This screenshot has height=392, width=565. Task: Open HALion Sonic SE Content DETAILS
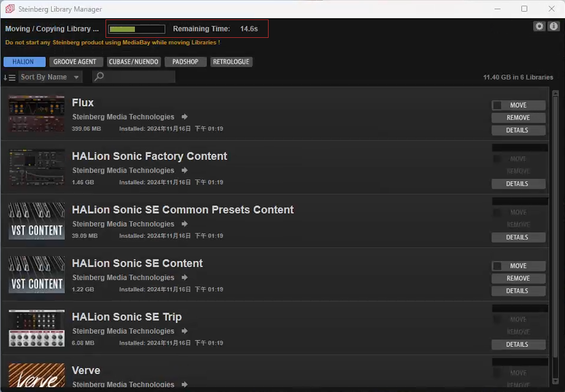coord(518,291)
